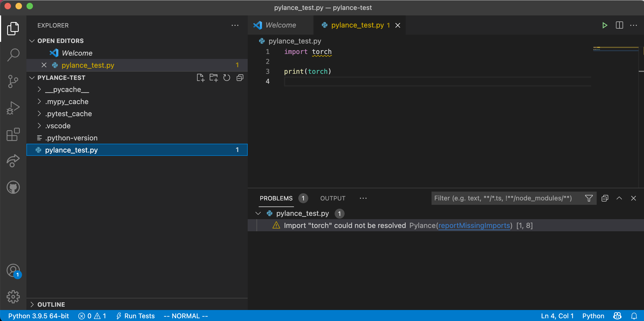644x321 pixels.
Task: Collapse folders in the Explorer
Action: pos(239,78)
